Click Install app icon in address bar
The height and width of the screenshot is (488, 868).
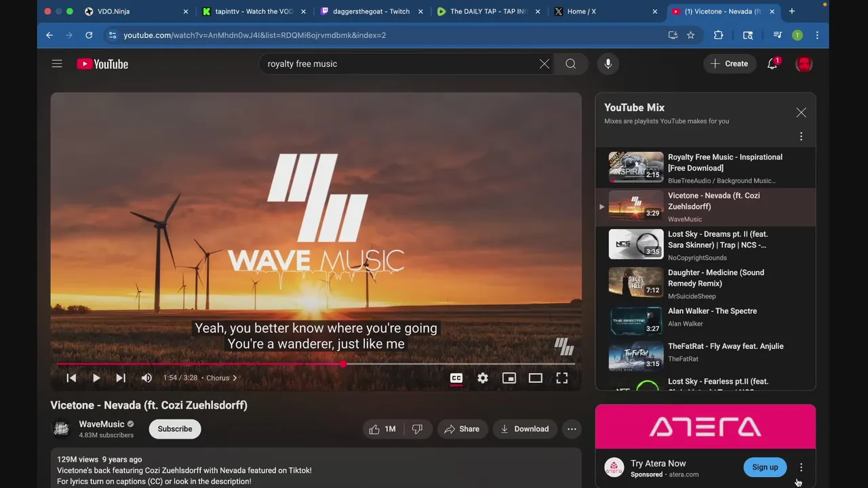pos(673,35)
